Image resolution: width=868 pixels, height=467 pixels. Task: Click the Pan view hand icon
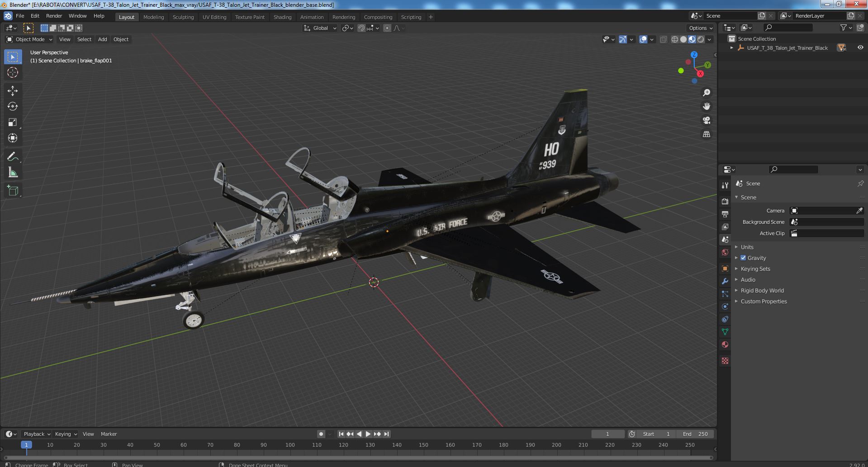tap(706, 106)
